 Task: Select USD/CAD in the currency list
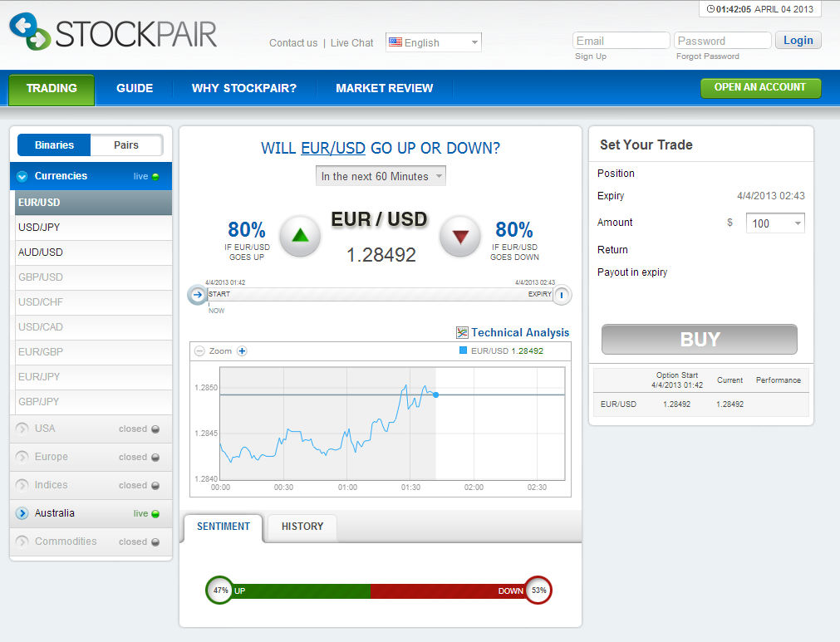tap(93, 327)
